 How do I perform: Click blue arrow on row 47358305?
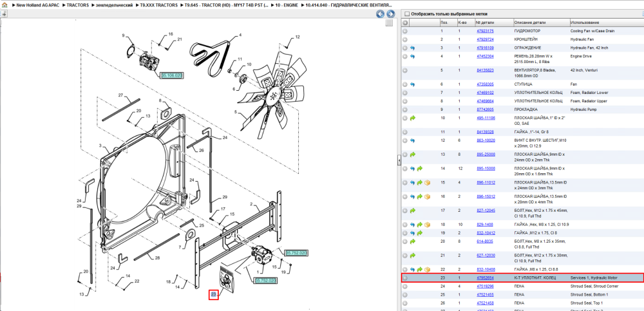point(412,84)
